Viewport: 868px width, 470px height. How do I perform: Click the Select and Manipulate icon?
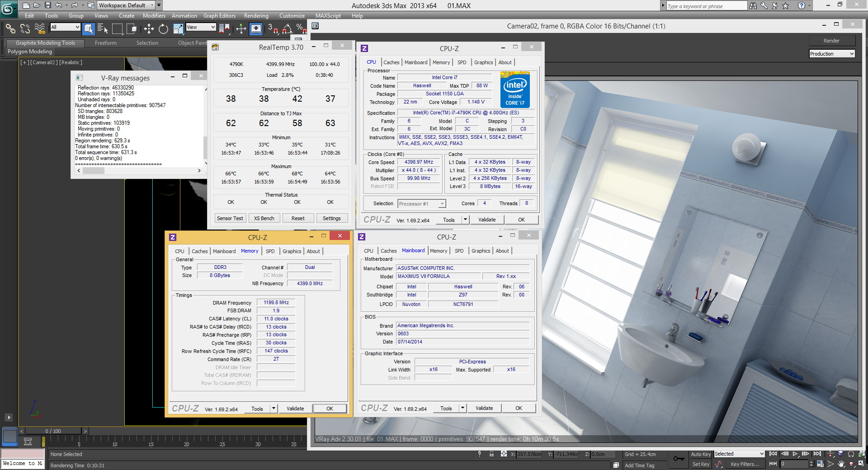(x=241, y=29)
